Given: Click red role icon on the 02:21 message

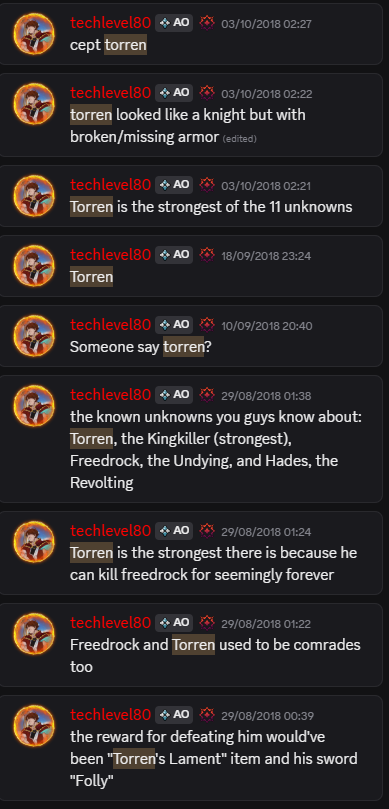Looking at the screenshot, I should point(207,184).
